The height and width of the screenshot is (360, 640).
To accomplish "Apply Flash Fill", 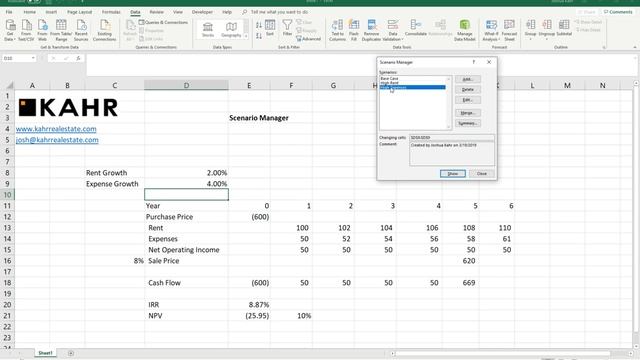I will point(354,30).
